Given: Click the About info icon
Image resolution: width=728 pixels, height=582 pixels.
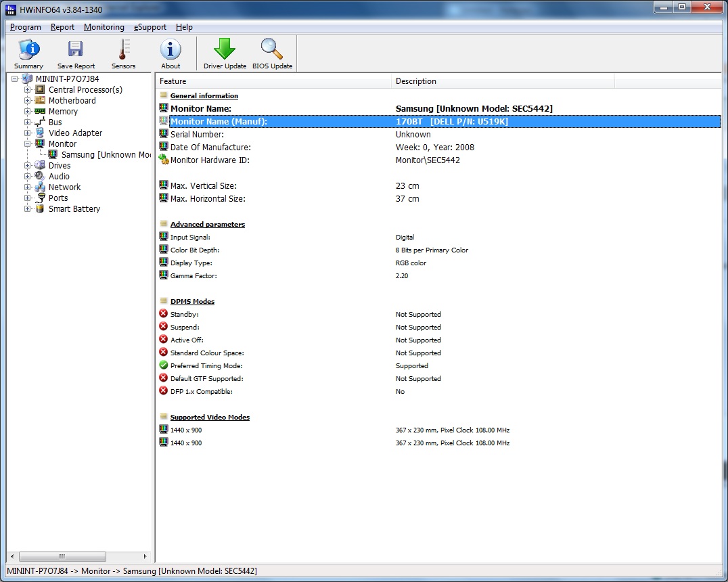Looking at the screenshot, I should [170, 49].
